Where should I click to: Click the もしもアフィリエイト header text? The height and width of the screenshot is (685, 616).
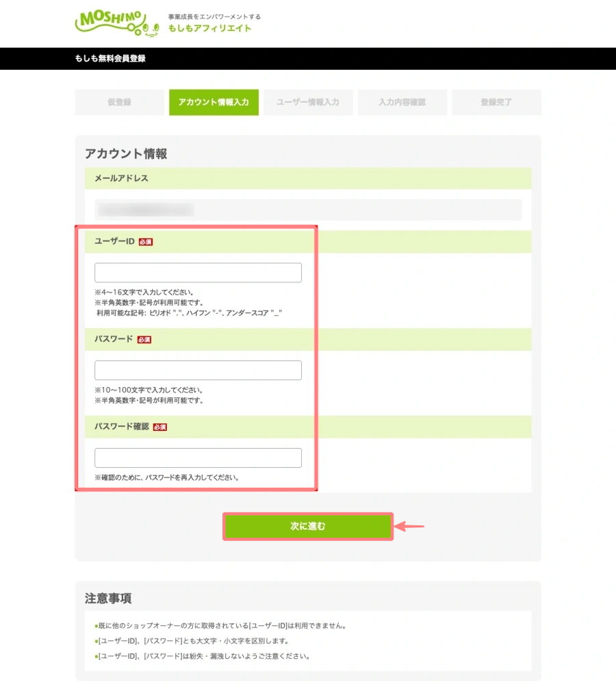point(210,28)
